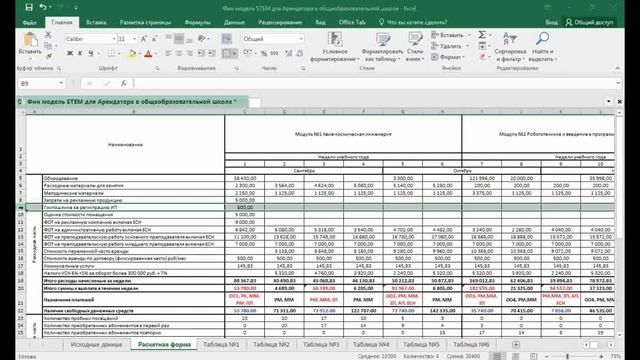Open the number format dropdown showing Общий
Screen dimensions: 640x360
[301, 39]
